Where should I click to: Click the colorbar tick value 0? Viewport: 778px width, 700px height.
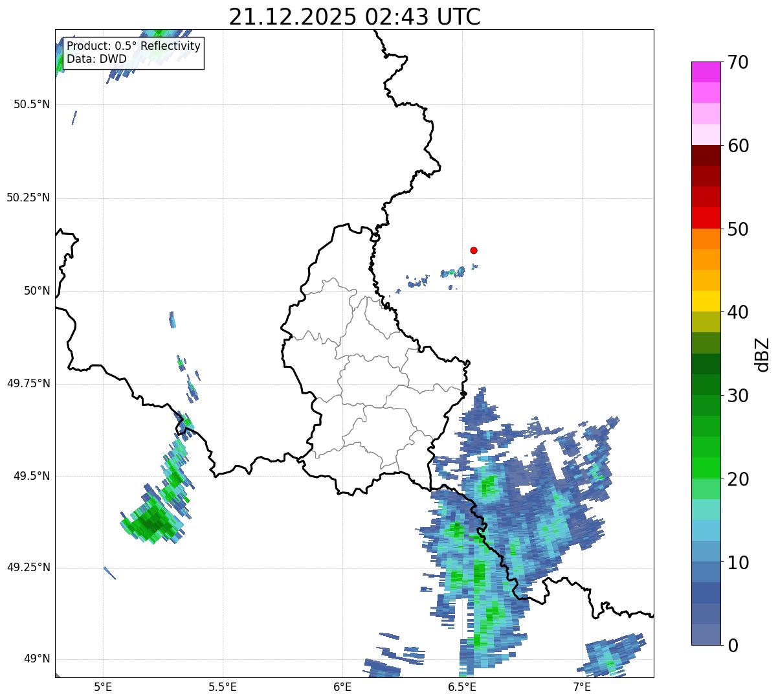(x=733, y=646)
